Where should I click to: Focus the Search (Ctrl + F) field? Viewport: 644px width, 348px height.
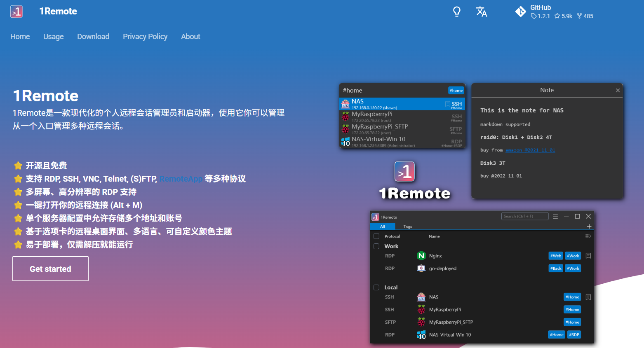tap(525, 216)
